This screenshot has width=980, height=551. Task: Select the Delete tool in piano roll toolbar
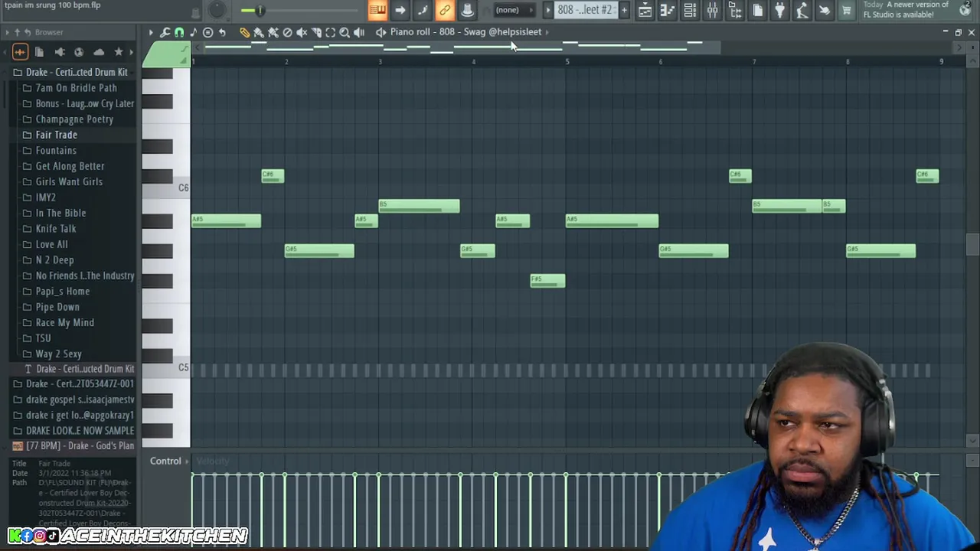[x=287, y=32]
